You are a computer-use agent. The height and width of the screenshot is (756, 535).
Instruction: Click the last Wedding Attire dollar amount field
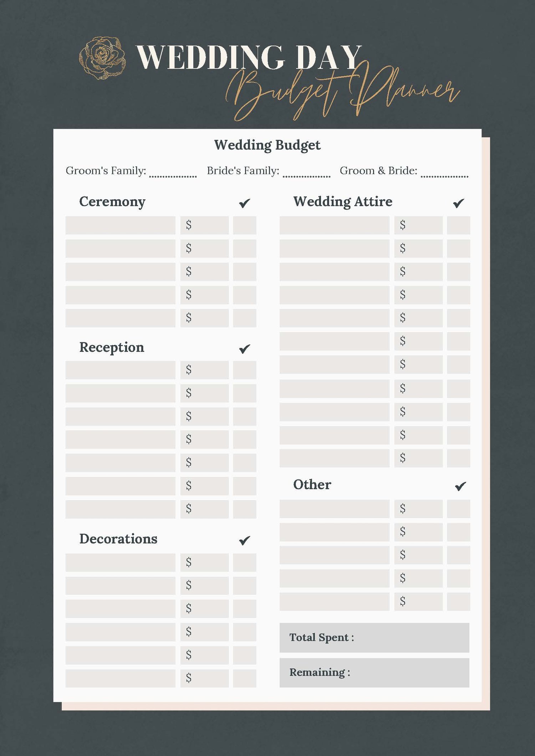pyautogui.click(x=418, y=458)
